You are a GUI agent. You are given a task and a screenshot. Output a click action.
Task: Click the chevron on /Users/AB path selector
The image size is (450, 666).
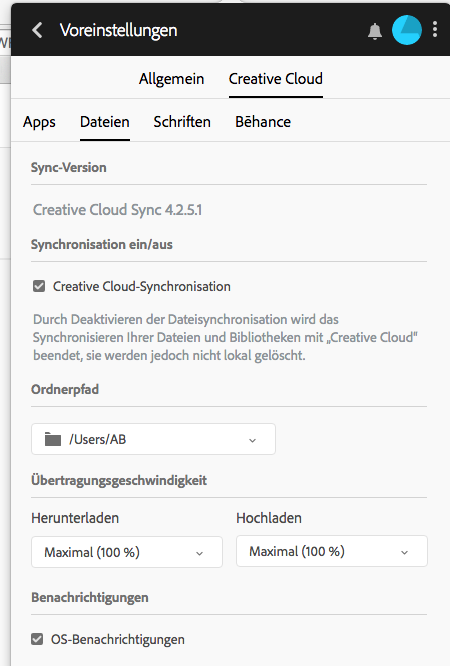click(252, 440)
